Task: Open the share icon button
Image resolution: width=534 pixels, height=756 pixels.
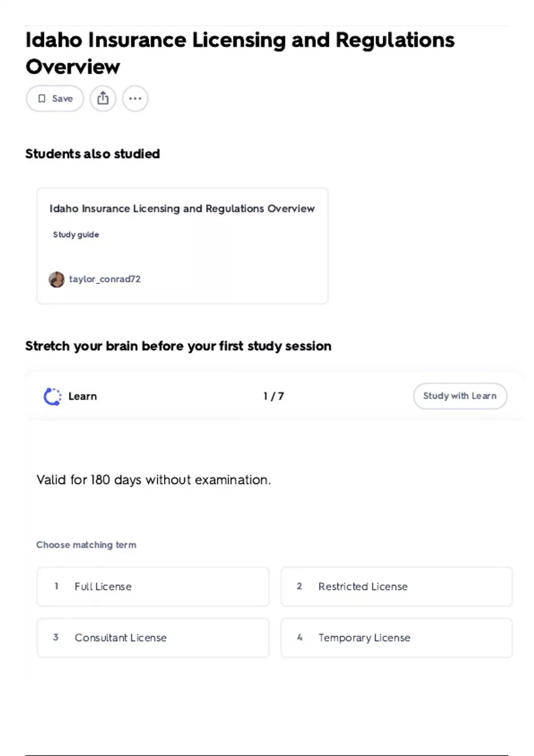Action: coord(103,98)
